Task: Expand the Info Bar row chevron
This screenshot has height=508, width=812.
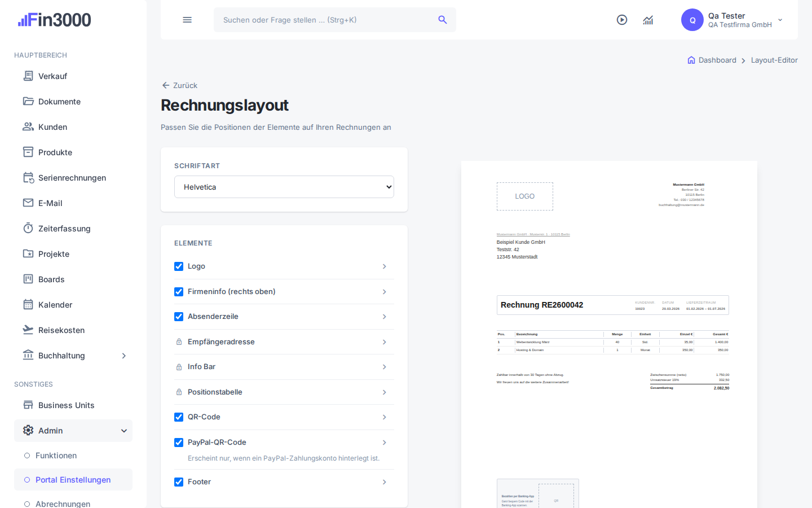Action: pos(385,367)
